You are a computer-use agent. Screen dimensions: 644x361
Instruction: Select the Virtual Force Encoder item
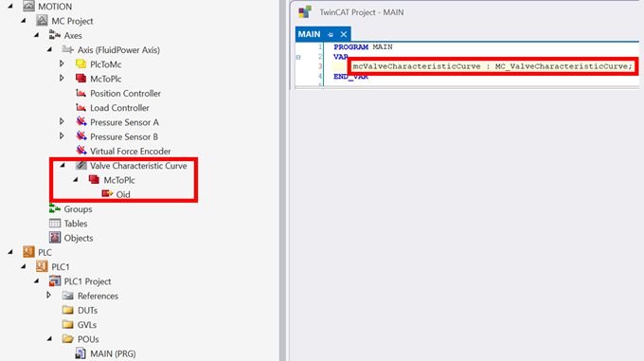coord(130,152)
